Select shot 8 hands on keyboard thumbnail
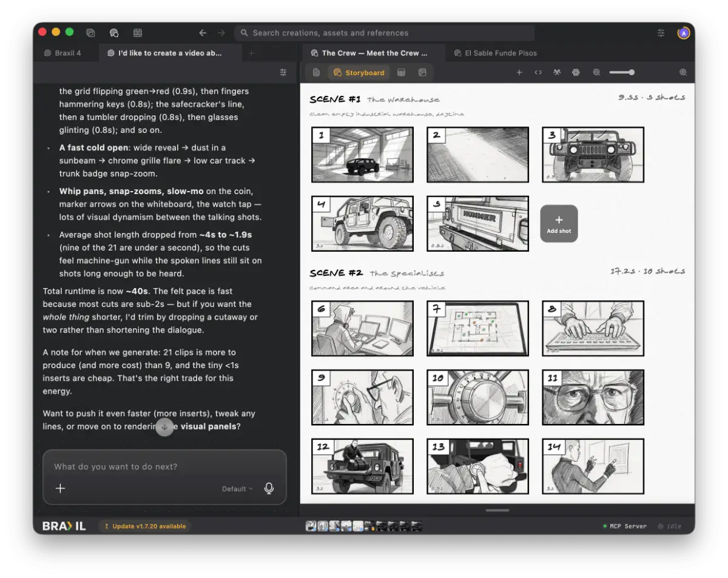728x578 pixels. pyautogui.click(x=593, y=328)
